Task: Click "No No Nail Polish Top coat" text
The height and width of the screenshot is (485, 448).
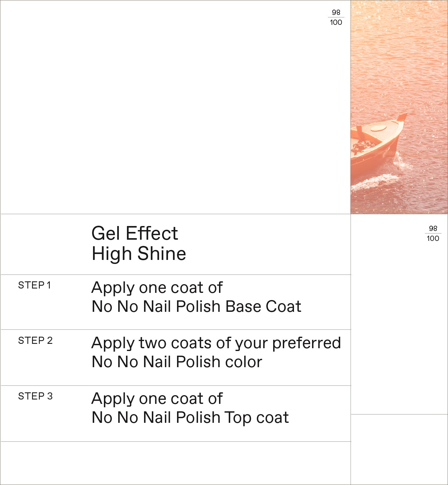Action: click(x=190, y=418)
